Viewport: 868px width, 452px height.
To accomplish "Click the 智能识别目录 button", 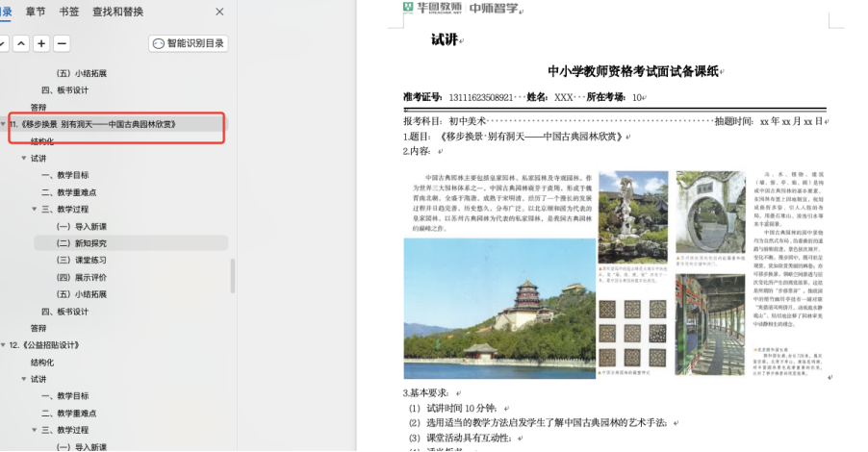I will click(189, 43).
